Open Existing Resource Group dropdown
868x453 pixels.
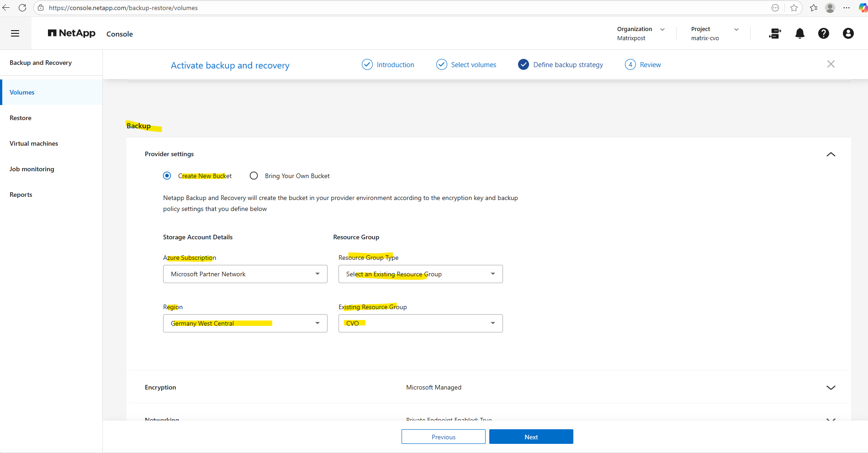click(x=420, y=323)
